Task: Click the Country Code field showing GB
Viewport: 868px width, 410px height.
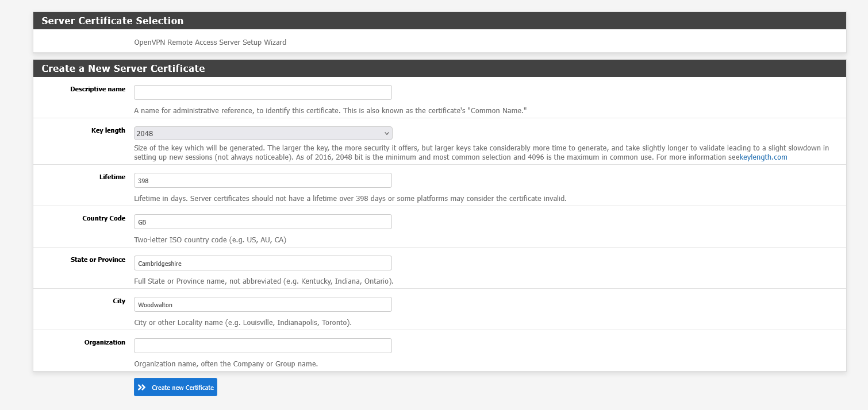Action: coord(262,221)
